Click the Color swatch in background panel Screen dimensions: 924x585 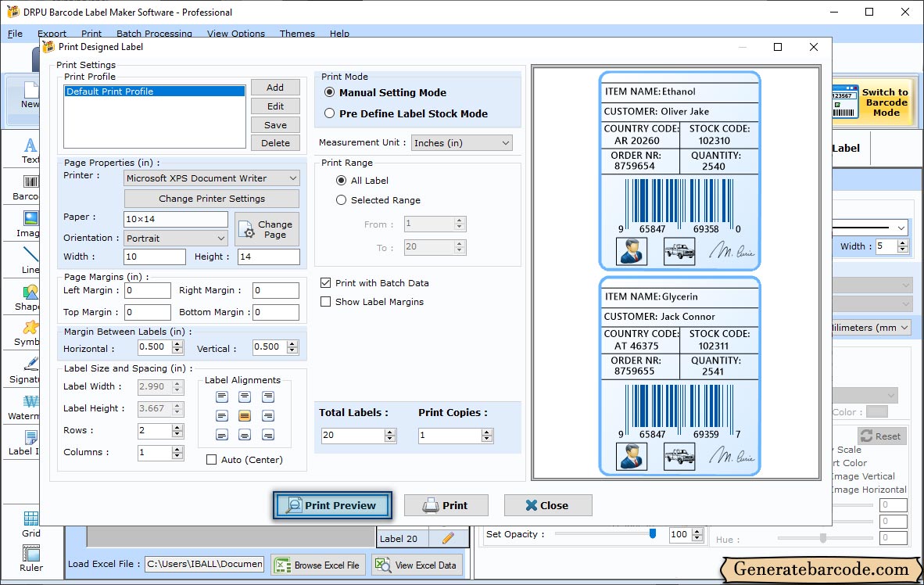coord(877,411)
